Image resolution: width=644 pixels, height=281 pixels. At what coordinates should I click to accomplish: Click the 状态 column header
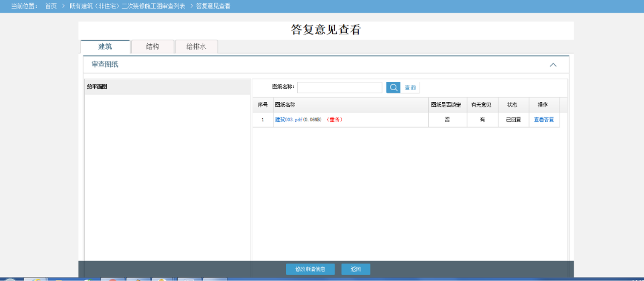(x=512, y=105)
